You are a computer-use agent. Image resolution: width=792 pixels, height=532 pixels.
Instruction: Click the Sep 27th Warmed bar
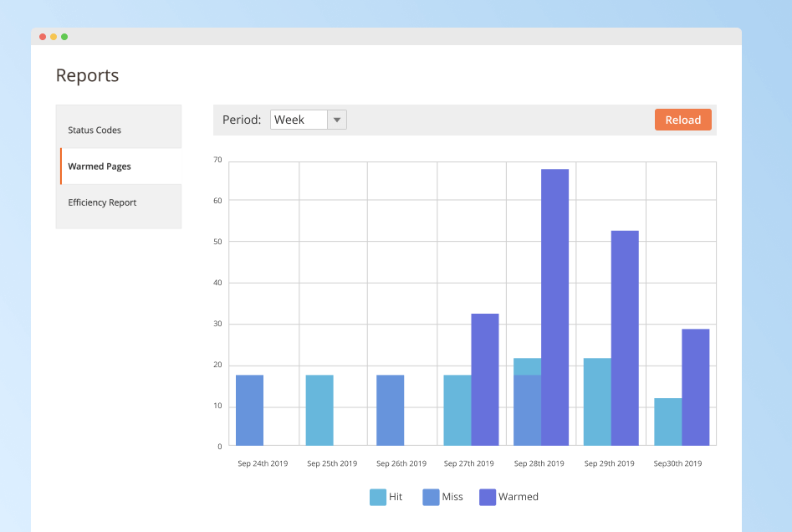click(x=485, y=379)
